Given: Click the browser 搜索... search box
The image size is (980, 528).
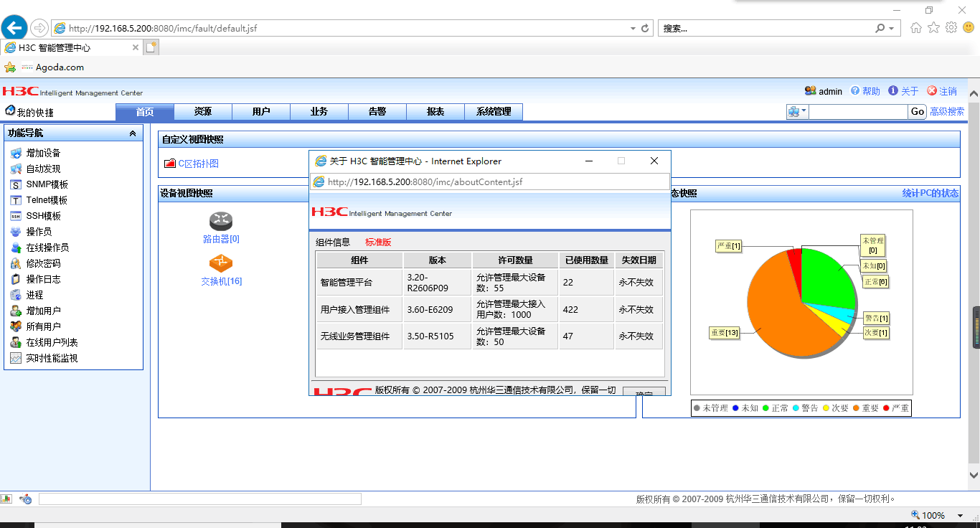Looking at the screenshot, I should point(766,29).
